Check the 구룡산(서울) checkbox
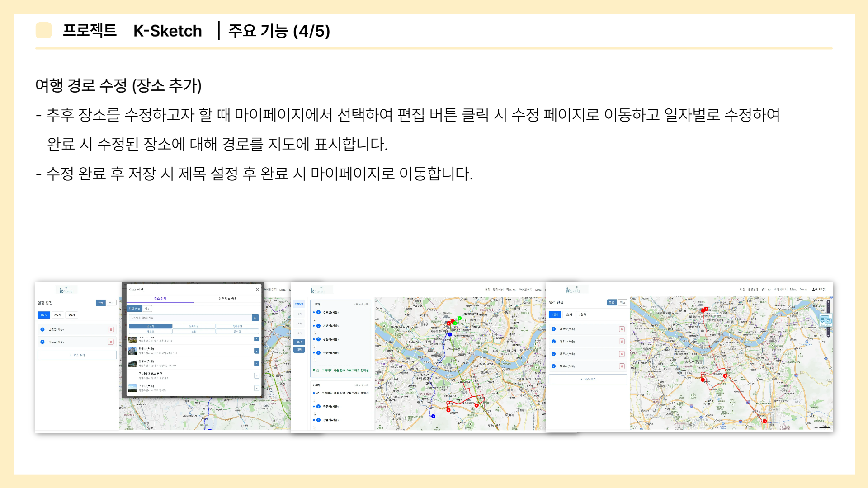The height and width of the screenshot is (488, 868). pyautogui.click(x=256, y=388)
